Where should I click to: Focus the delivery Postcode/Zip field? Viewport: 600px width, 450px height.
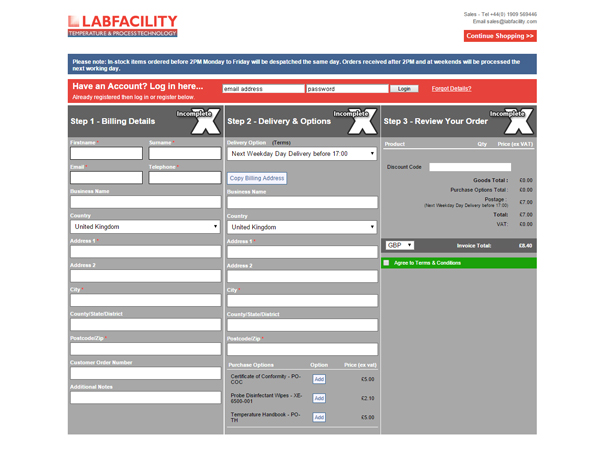point(302,349)
